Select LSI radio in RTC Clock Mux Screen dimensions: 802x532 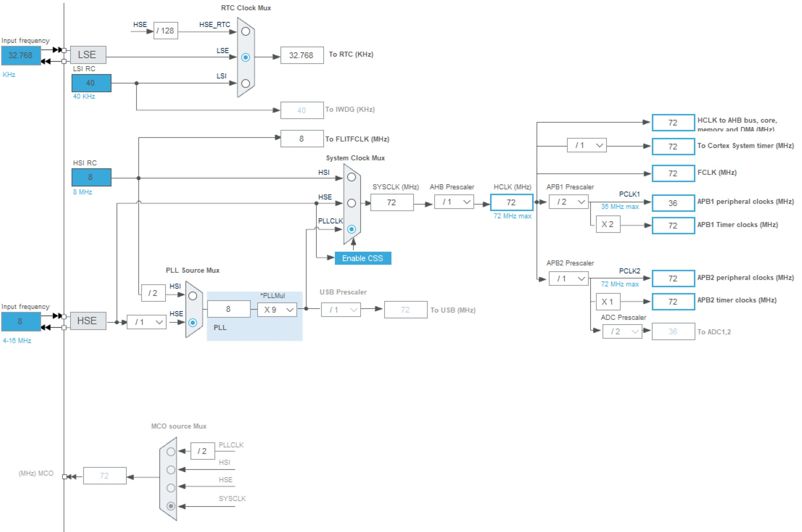(245, 83)
